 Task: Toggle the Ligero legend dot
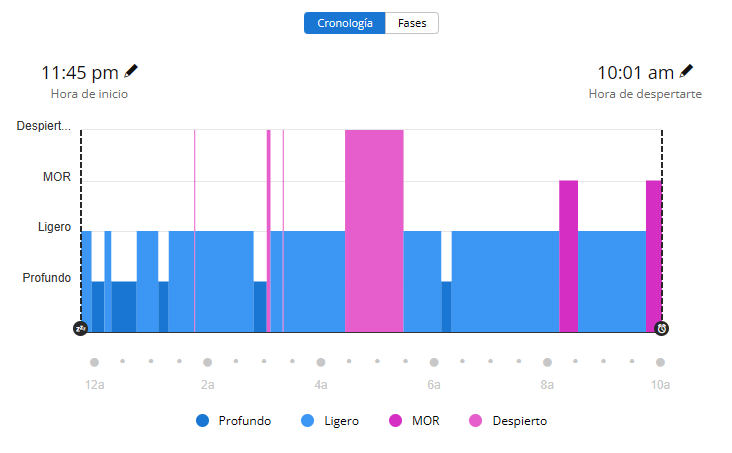(x=309, y=421)
